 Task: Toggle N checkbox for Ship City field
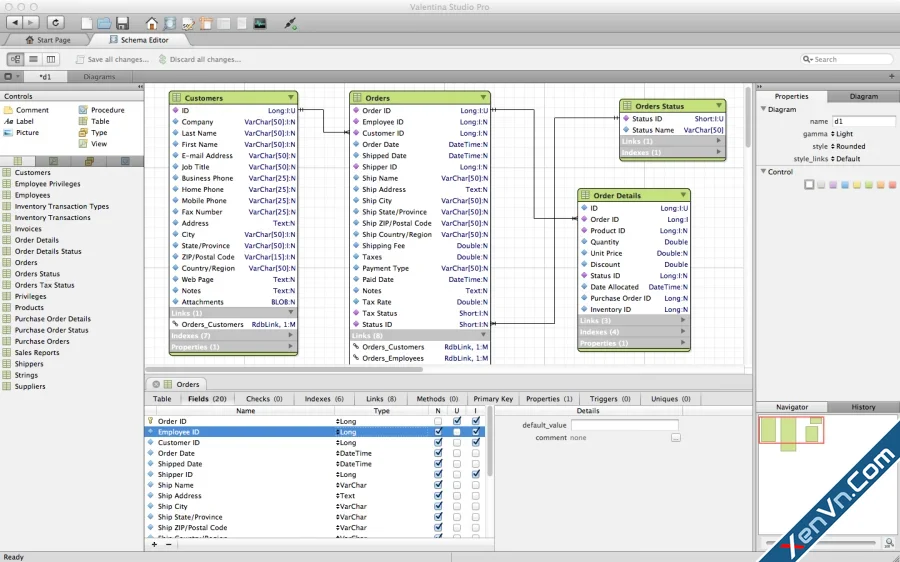click(438, 506)
